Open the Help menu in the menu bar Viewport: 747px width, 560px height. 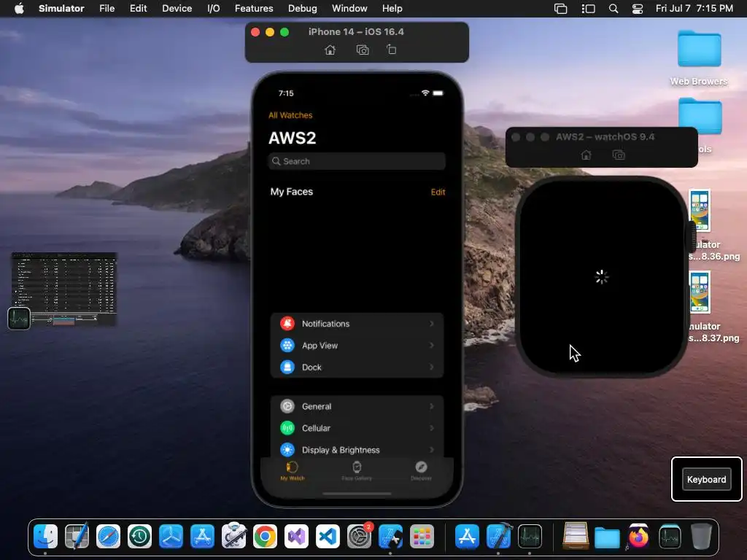point(392,9)
